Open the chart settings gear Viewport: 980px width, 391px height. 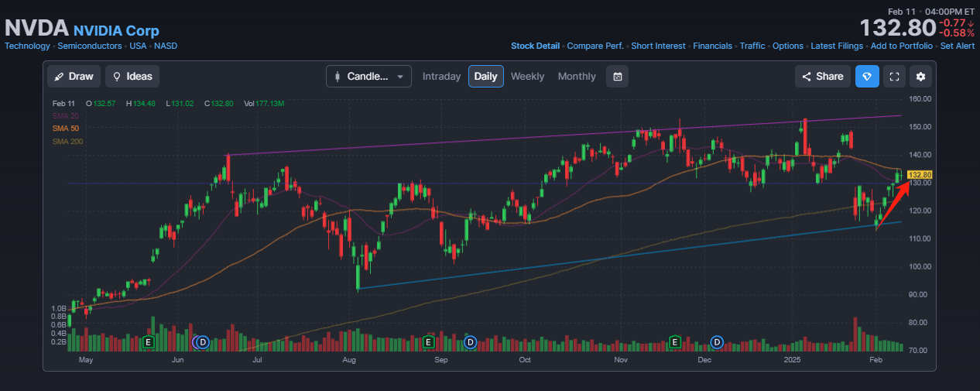920,77
